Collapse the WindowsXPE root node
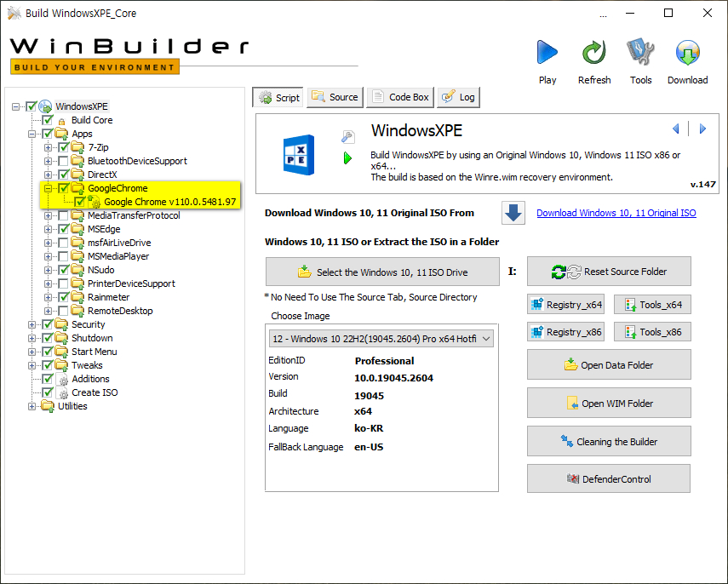The width and height of the screenshot is (728, 584). coord(15,106)
